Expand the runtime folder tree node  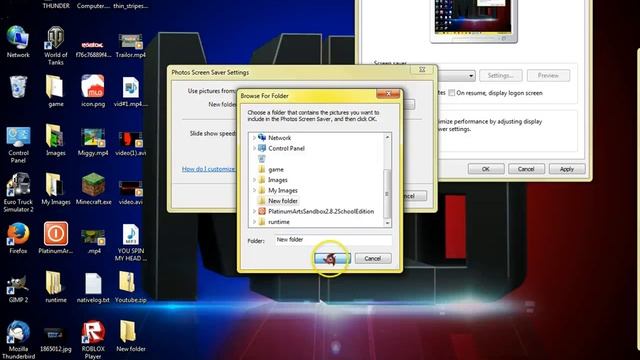254,222
